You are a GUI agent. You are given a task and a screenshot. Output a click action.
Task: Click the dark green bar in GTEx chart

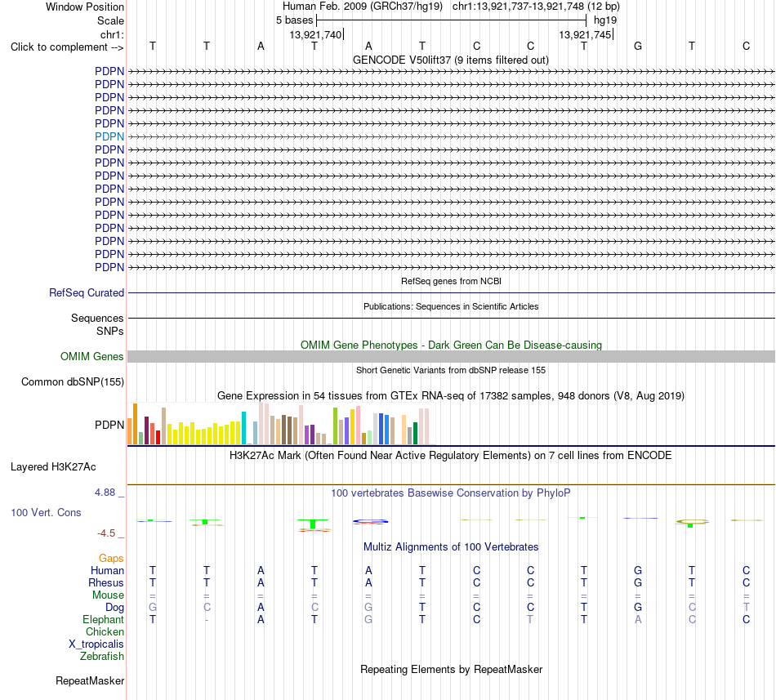click(415, 434)
